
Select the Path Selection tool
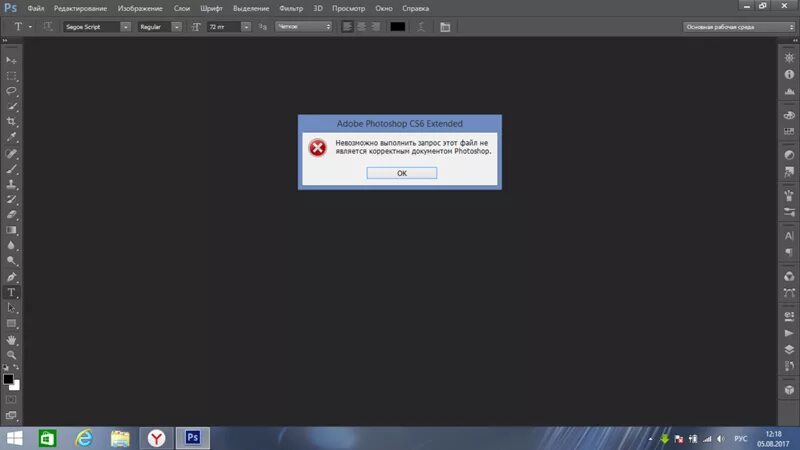(x=11, y=308)
